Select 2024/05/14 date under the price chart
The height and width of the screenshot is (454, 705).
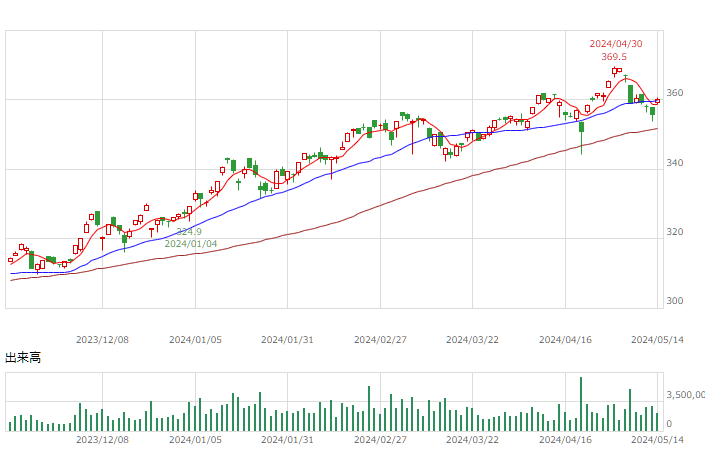pos(657,340)
